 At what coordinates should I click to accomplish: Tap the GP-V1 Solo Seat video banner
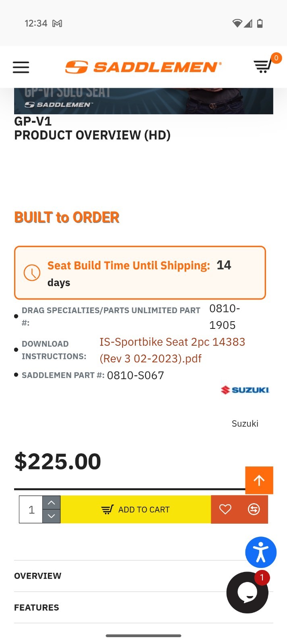coord(143,101)
